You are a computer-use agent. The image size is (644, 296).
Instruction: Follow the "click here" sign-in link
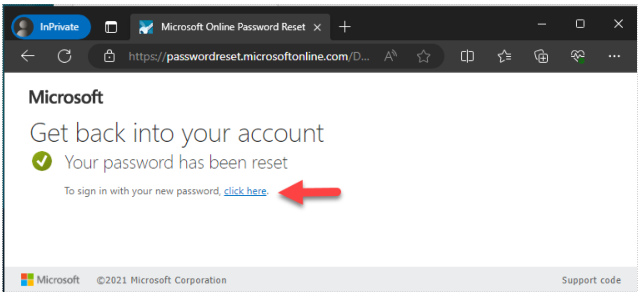[245, 191]
